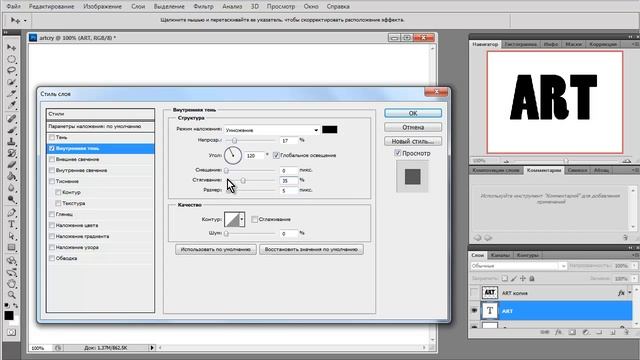Hide the ART text layer eye
The width and height of the screenshot is (640, 360).
click(474, 311)
